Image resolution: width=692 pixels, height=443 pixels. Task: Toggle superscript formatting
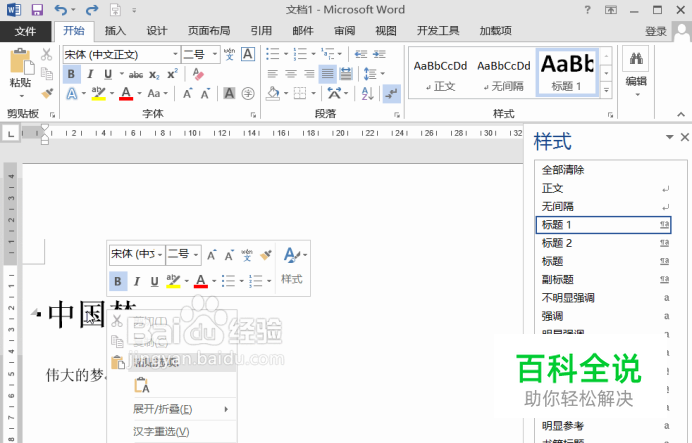[x=173, y=74]
